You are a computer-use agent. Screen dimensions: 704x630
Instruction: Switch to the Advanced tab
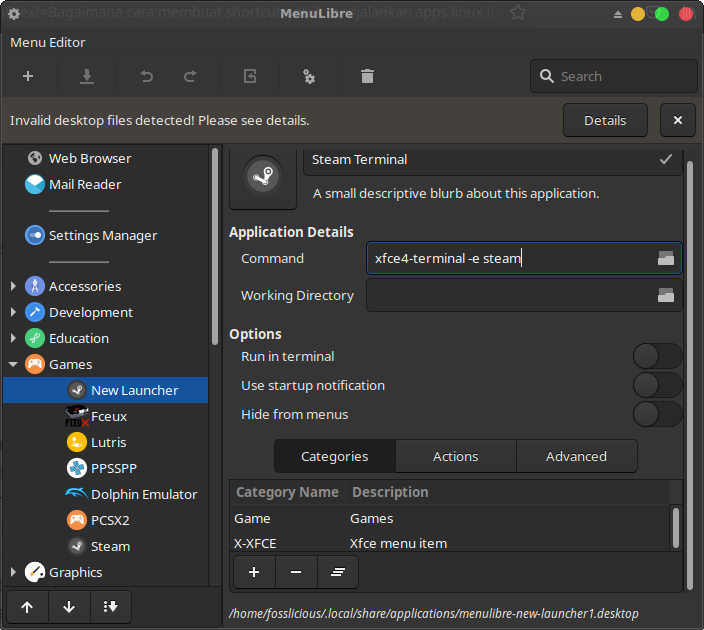[x=576, y=456]
